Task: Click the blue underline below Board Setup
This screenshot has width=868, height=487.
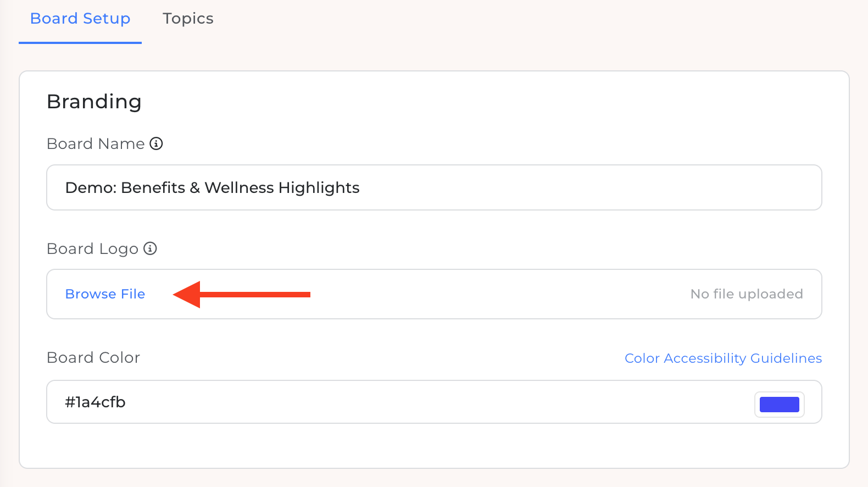Action: point(80,43)
